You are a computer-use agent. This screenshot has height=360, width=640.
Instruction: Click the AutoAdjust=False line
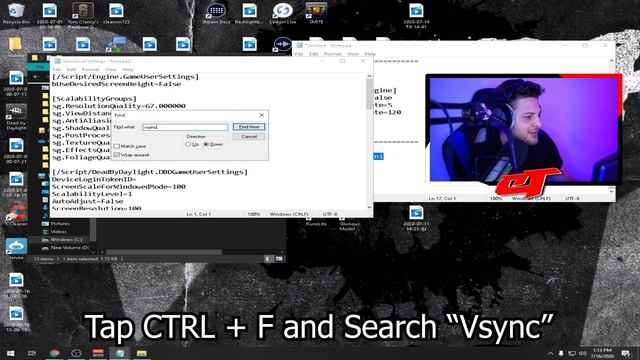tap(87, 201)
